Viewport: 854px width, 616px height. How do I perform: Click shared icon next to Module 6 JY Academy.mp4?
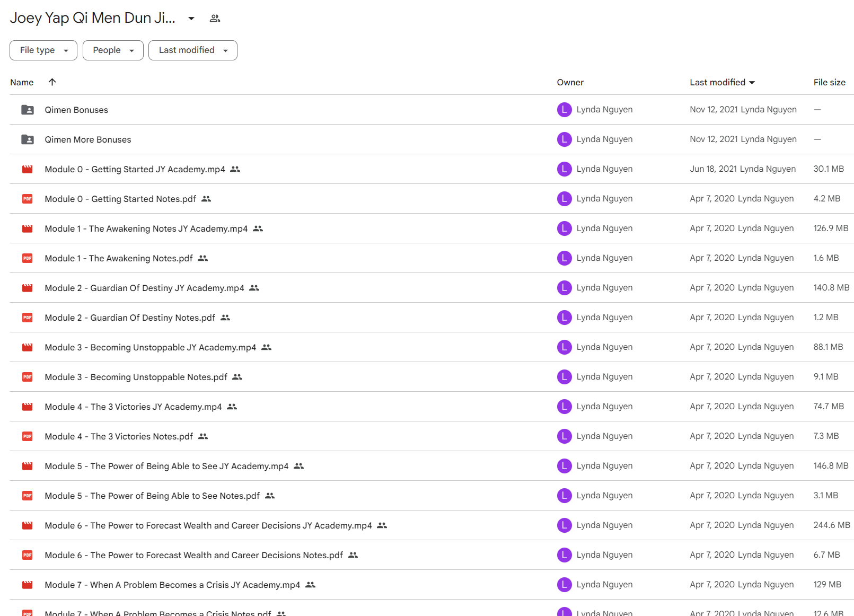click(x=382, y=525)
